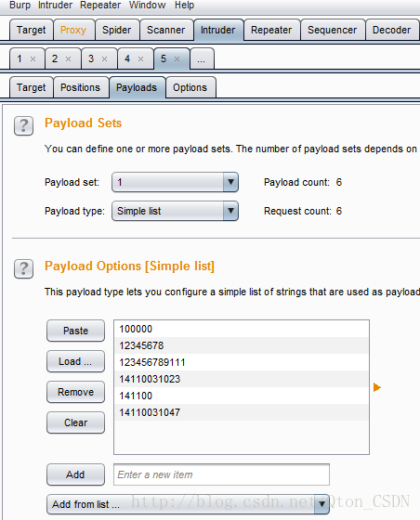The image size is (420, 520).
Task: Select the Payloads sub-tab
Action: 137,87
